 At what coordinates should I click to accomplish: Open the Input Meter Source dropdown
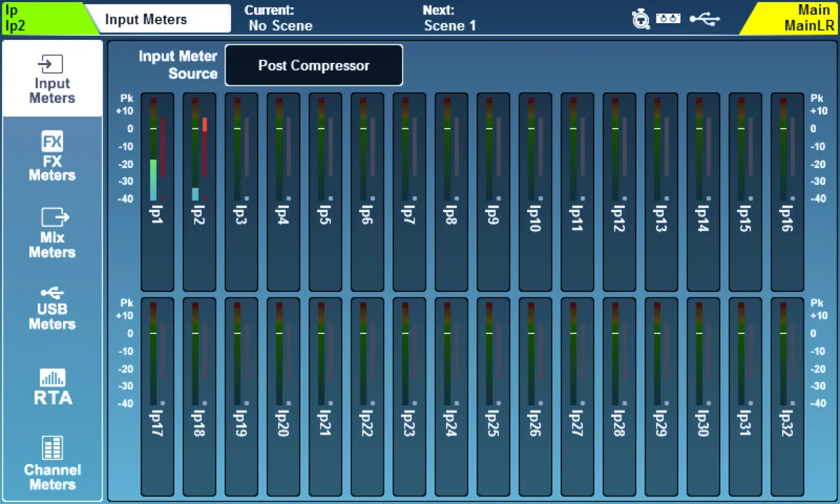314,65
